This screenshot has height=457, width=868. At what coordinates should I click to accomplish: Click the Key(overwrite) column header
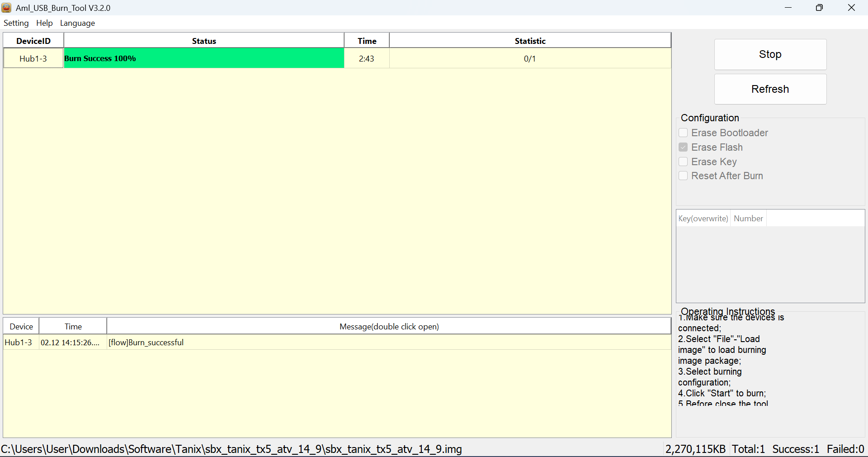coord(703,219)
